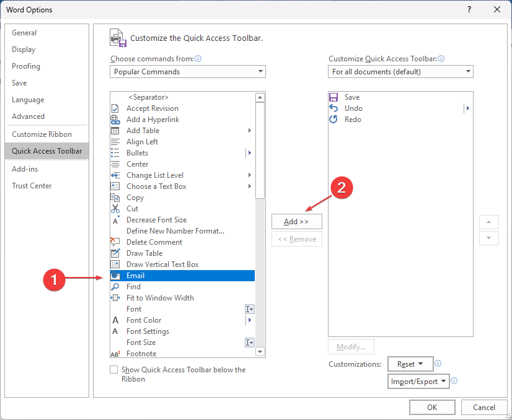Click the commands list scrollbar down arrow
The image size is (512, 420).
[260, 352]
